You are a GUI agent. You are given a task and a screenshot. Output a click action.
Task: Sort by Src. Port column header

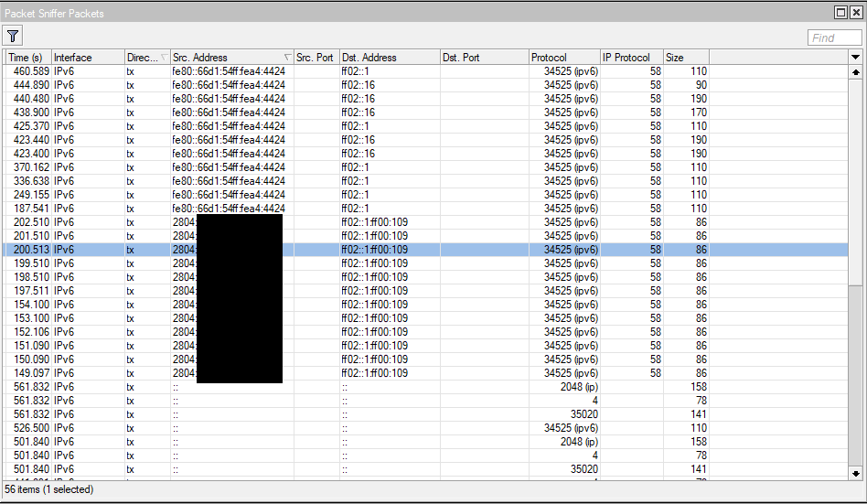316,58
